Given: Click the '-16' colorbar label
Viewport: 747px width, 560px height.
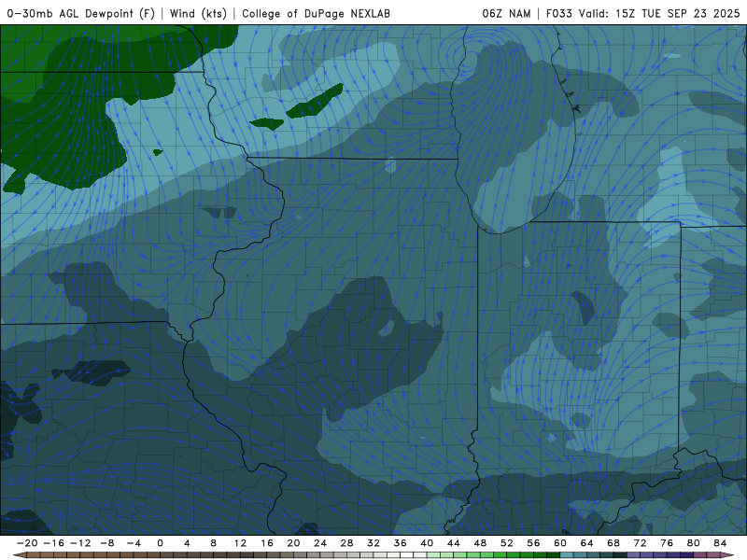Looking at the screenshot, I should pos(53,543).
